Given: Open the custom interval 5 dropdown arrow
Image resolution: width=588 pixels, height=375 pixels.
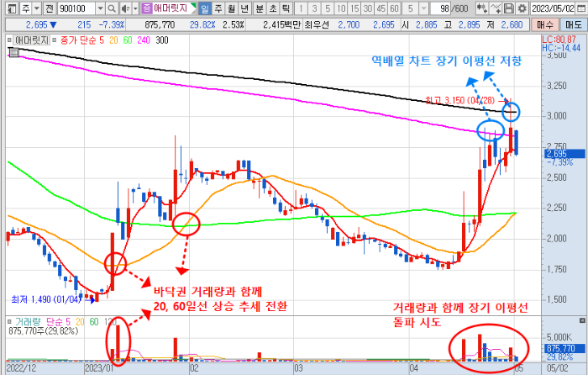Looking at the screenshot, I should tap(423, 8).
